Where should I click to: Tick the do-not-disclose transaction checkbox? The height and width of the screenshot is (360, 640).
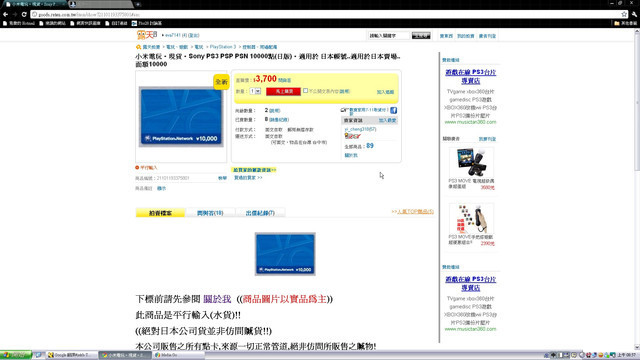pos(305,91)
